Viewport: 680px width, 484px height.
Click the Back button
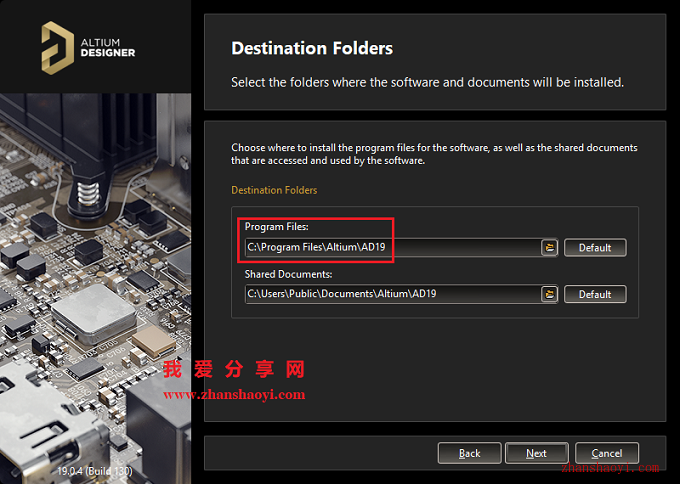tap(470, 453)
